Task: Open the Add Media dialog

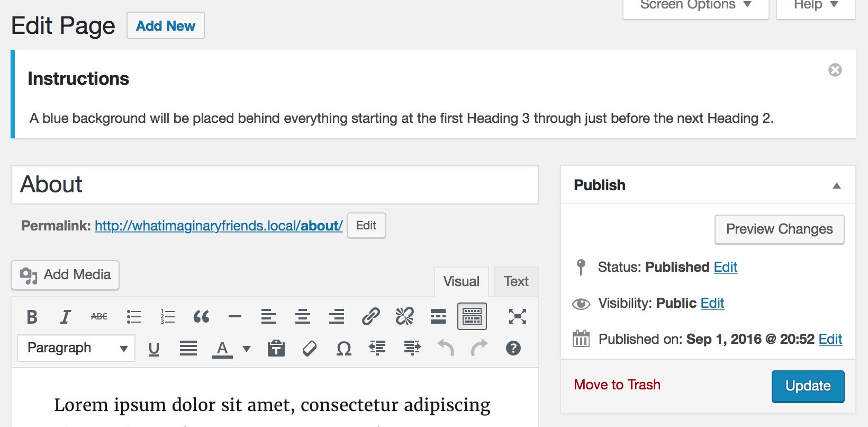Action: [65, 275]
